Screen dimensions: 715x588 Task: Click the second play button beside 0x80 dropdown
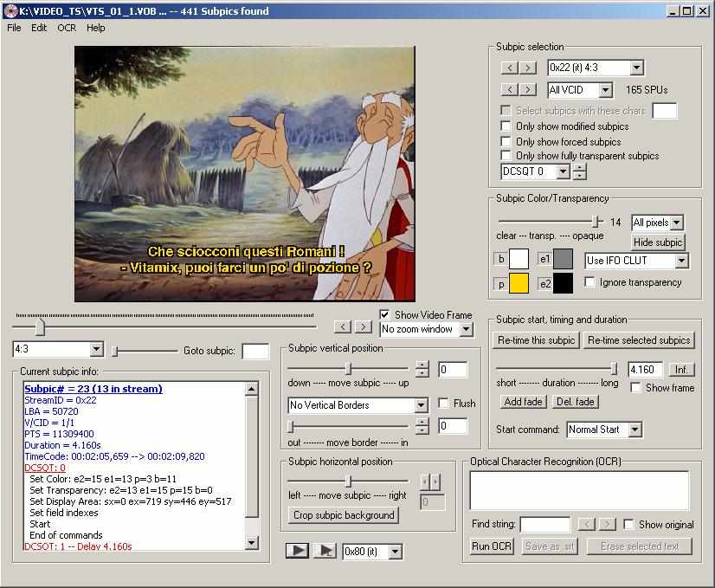(325, 551)
